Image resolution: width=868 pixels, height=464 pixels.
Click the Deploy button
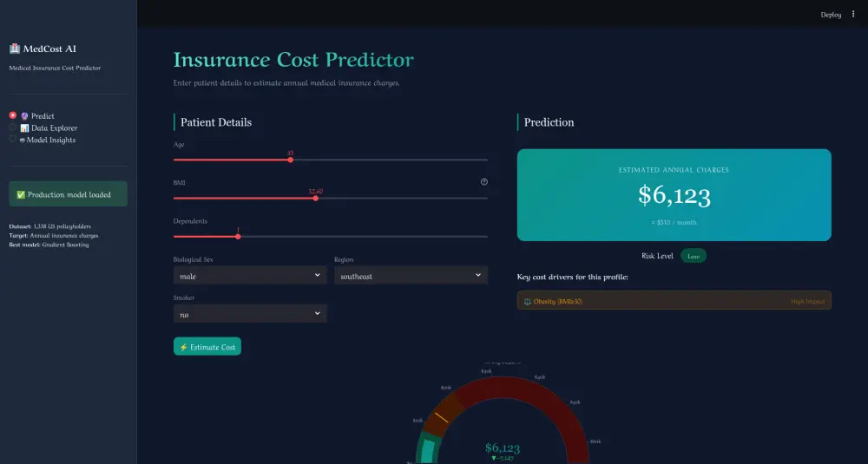click(x=831, y=15)
